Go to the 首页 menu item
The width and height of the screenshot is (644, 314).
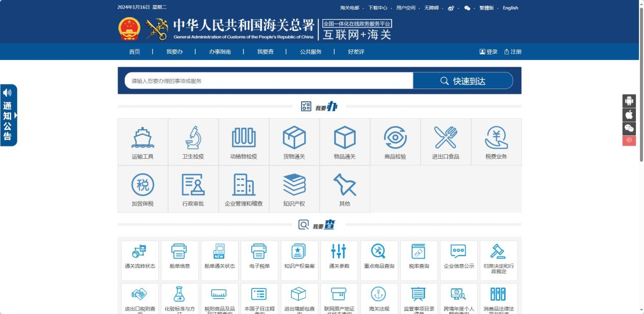click(135, 52)
